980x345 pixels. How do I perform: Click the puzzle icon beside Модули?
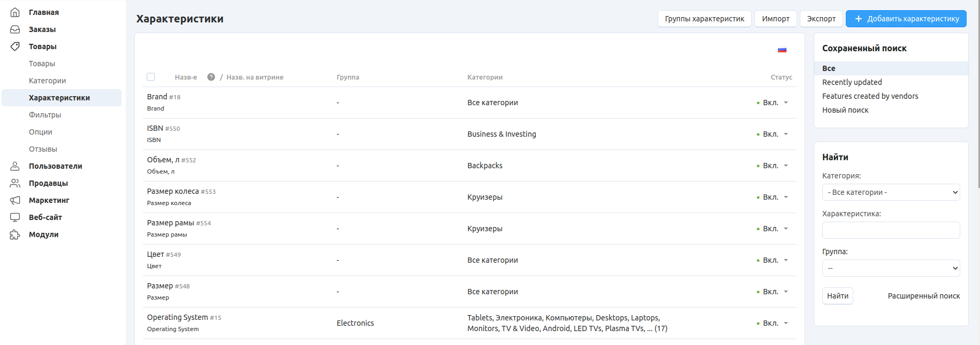point(15,234)
